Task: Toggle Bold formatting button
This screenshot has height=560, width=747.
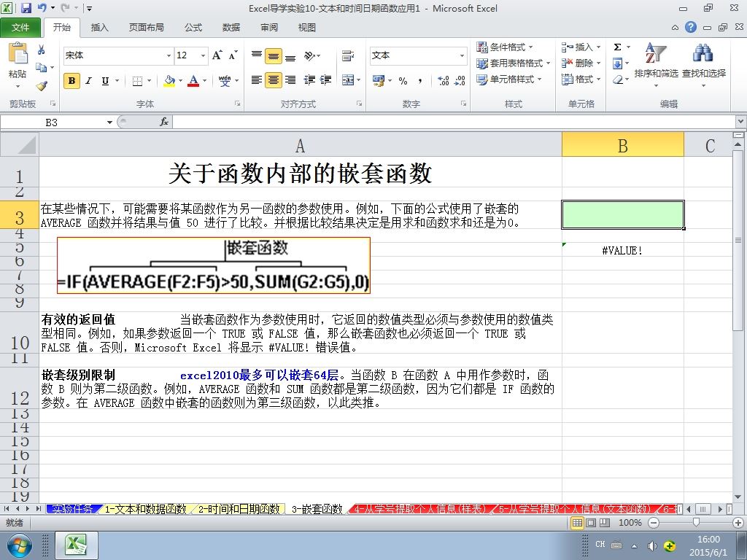Action: [x=71, y=81]
